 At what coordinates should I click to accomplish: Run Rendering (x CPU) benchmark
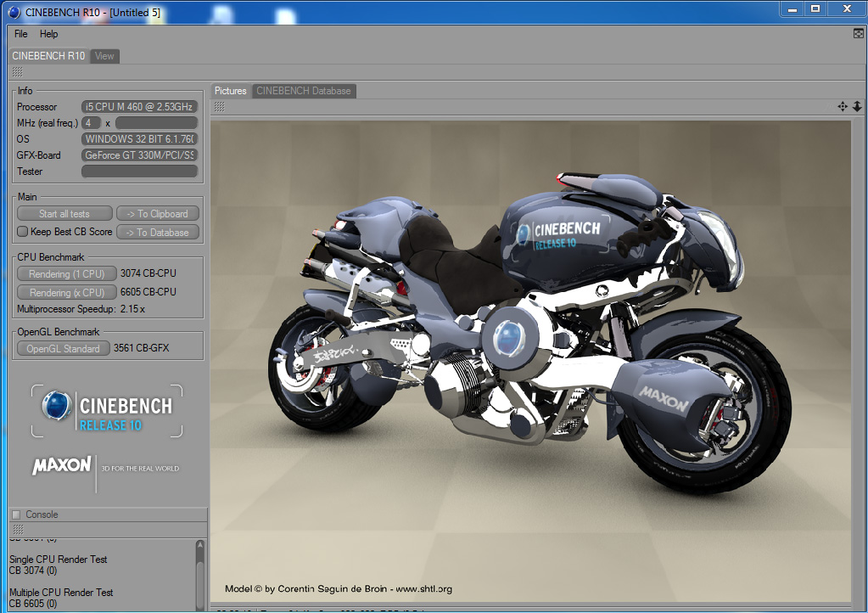(x=66, y=292)
